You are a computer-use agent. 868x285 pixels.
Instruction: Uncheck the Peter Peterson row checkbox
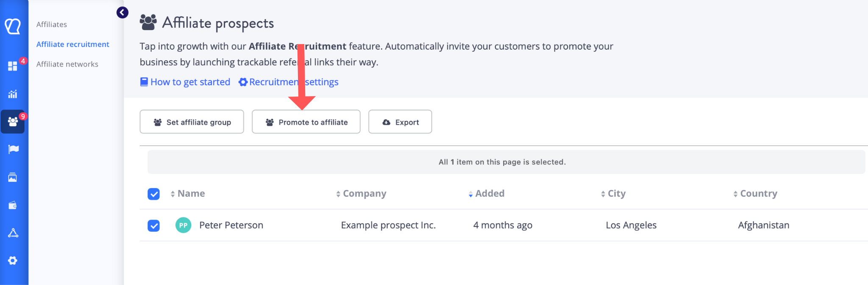pyautogui.click(x=153, y=225)
